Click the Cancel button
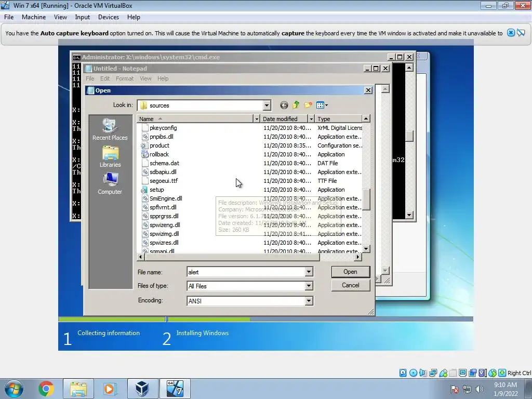Screen dimensions: 532x399 (x=351, y=285)
